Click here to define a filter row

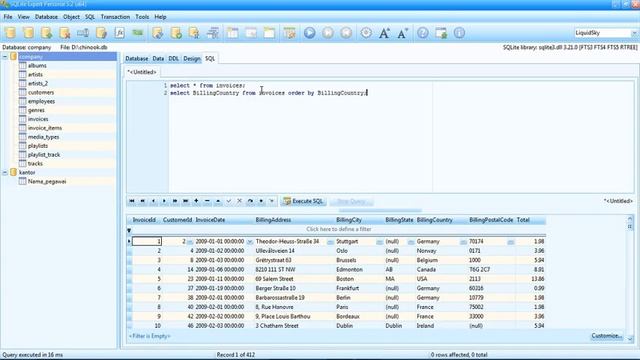pyautogui.click(x=338, y=229)
